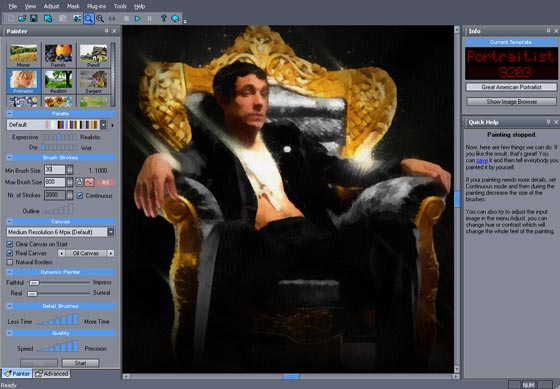560x389 pixels.
Task: Open the Help menu
Action: [x=139, y=6]
